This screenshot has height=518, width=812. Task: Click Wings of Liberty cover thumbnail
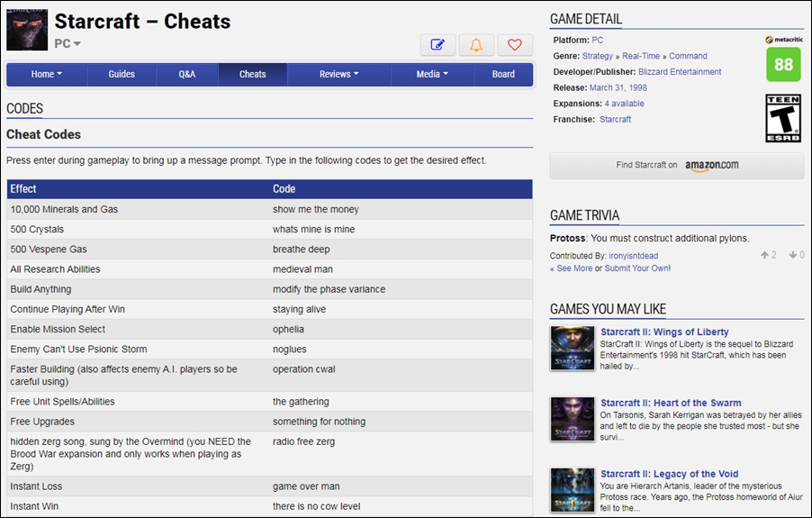pos(573,348)
